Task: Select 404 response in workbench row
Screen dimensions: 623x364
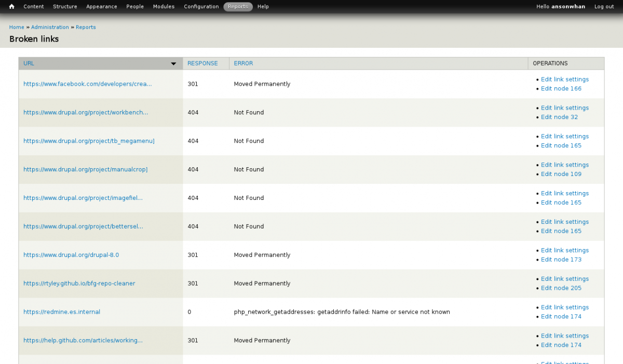Action: (193, 113)
